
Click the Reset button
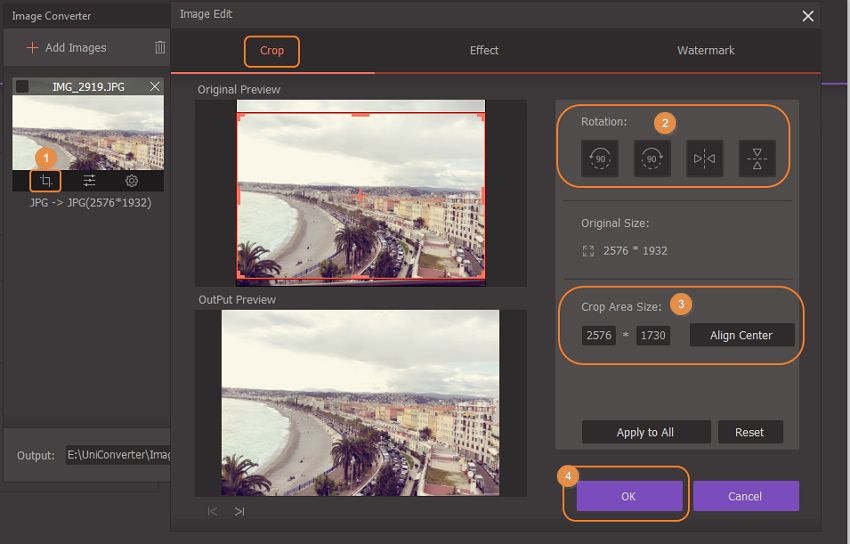(749, 432)
